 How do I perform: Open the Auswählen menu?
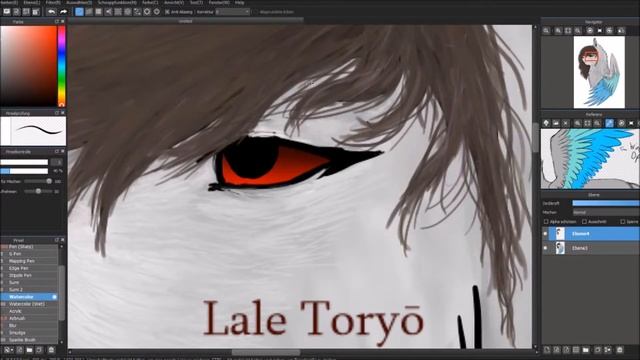pos(79,2)
